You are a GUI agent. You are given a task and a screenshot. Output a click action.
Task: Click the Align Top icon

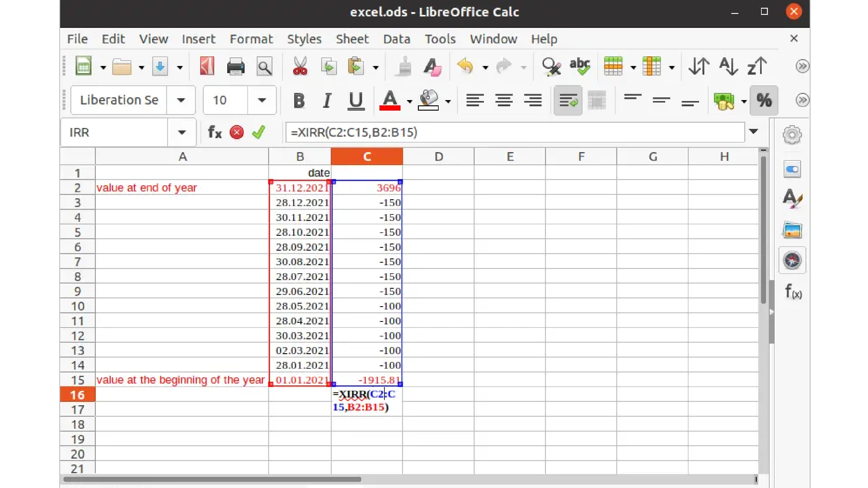pos(632,98)
